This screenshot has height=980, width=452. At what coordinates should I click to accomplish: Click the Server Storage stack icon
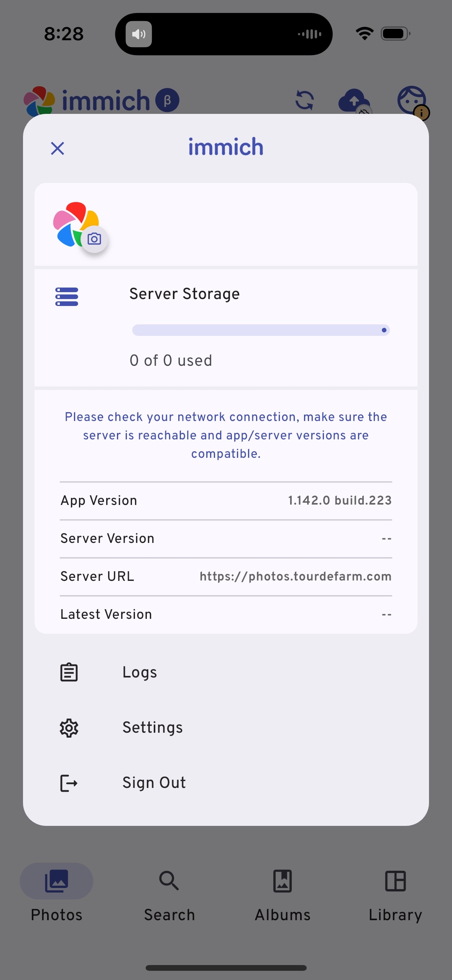coord(67,297)
